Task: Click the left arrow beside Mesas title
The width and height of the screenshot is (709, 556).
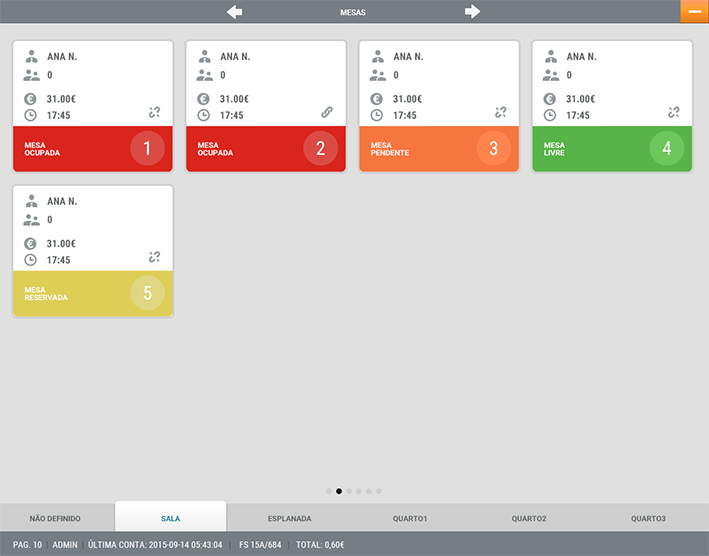Action: tap(235, 12)
